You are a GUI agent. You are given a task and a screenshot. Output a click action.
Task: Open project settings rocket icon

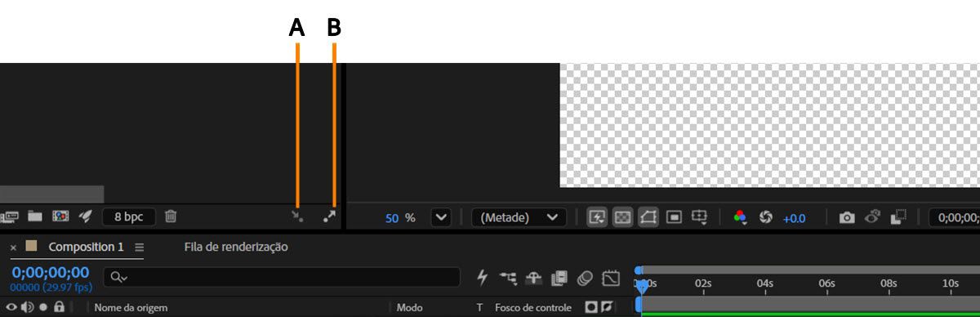(x=86, y=217)
